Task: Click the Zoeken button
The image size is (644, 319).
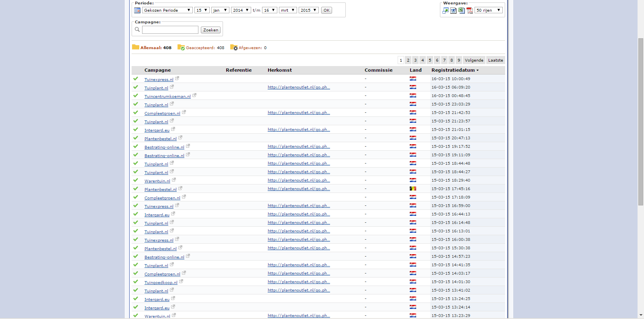Action: click(x=211, y=30)
